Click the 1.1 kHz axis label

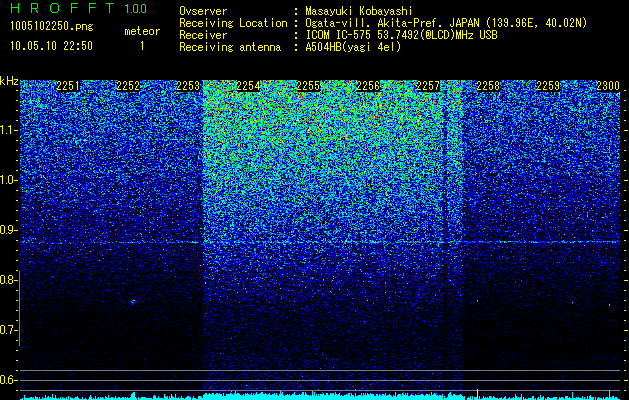click(8, 130)
